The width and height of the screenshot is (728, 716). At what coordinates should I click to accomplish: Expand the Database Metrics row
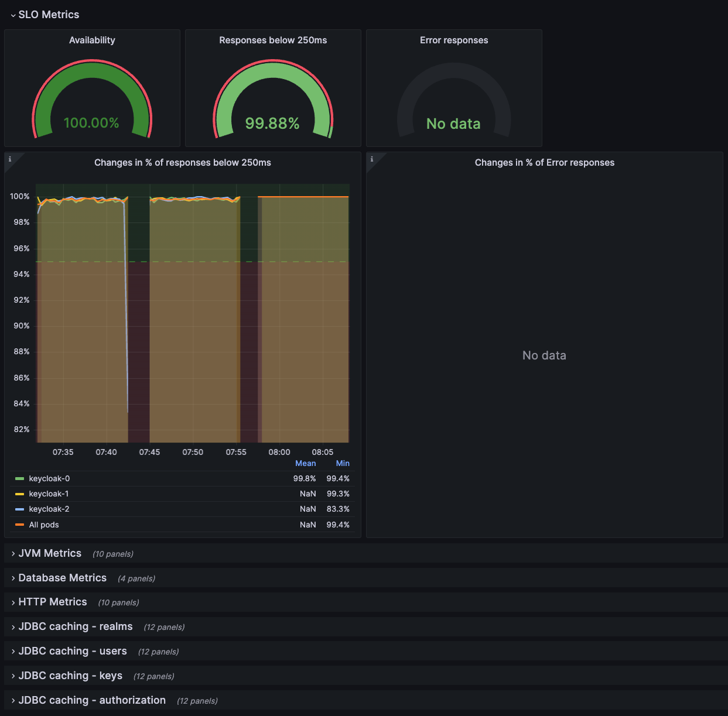pos(62,577)
